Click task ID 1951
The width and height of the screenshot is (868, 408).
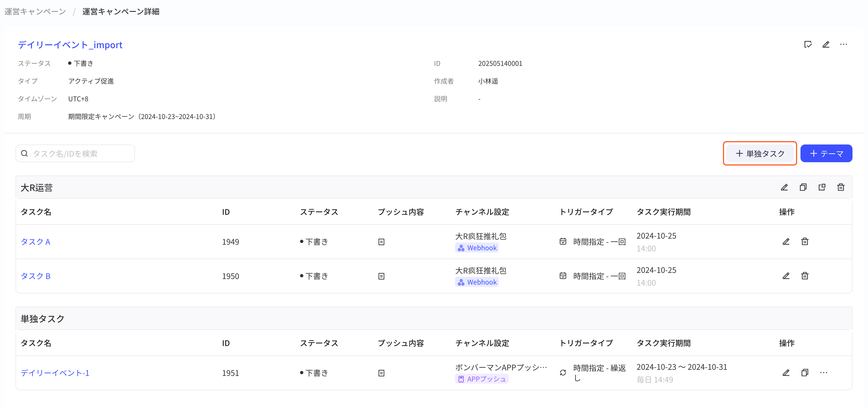click(231, 373)
